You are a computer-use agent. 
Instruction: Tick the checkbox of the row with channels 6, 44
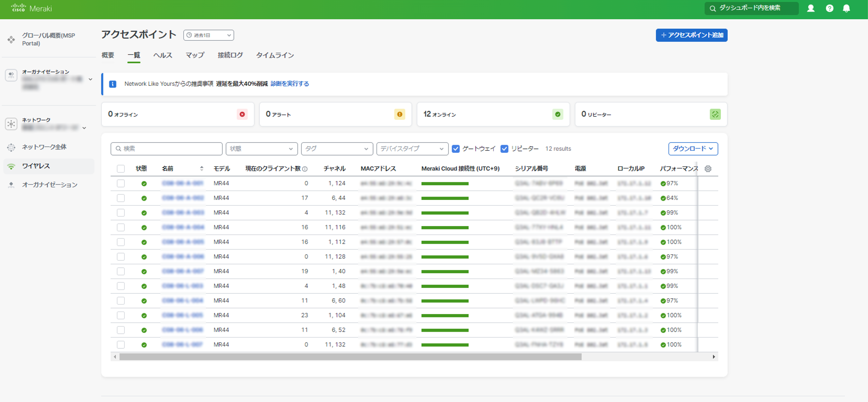pos(121,198)
